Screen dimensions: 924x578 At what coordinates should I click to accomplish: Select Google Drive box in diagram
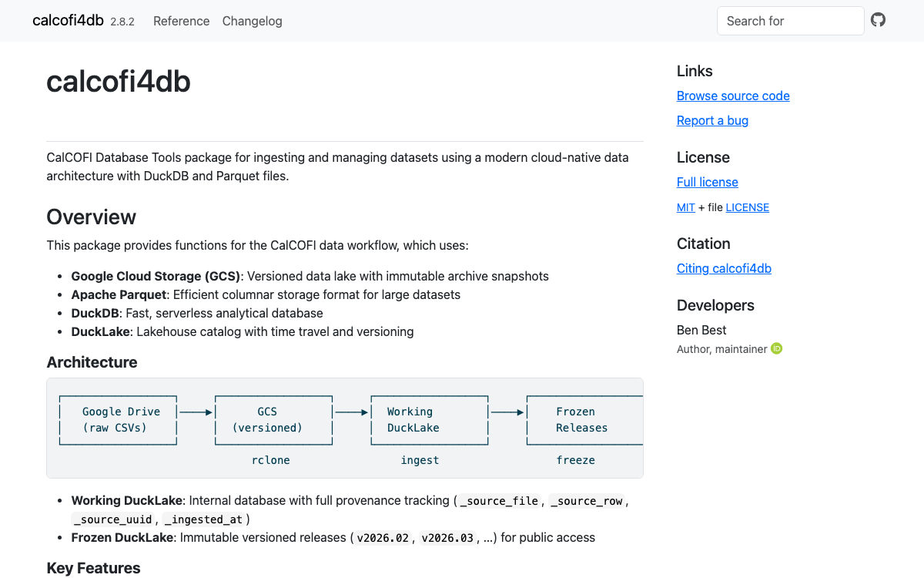(x=119, y=420)
